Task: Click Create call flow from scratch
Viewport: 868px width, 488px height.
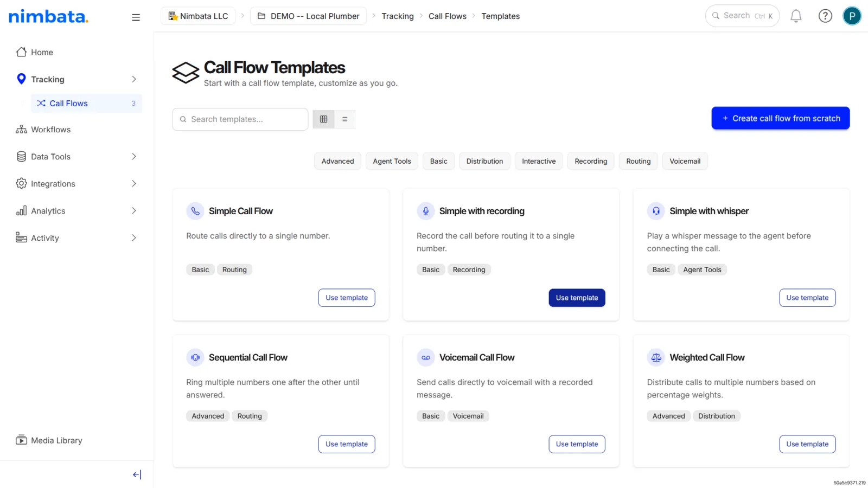Action: click(x=781, y=118)
